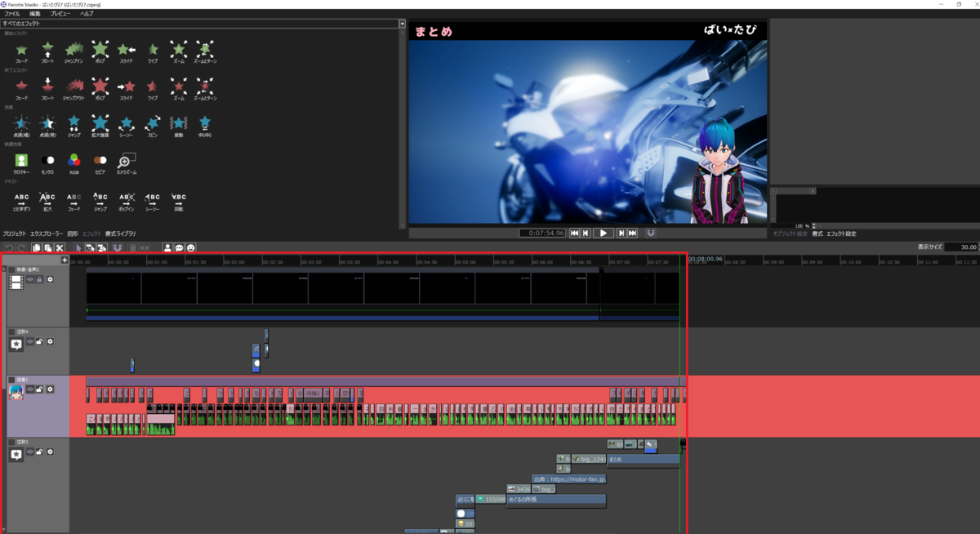Unlock the 映像・音声2 track
Viewport: 980px width, 534px height.
pos(39,279)
